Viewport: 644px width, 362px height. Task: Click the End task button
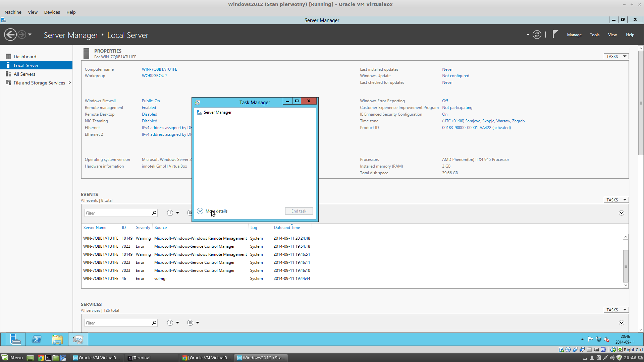[299, 211]
